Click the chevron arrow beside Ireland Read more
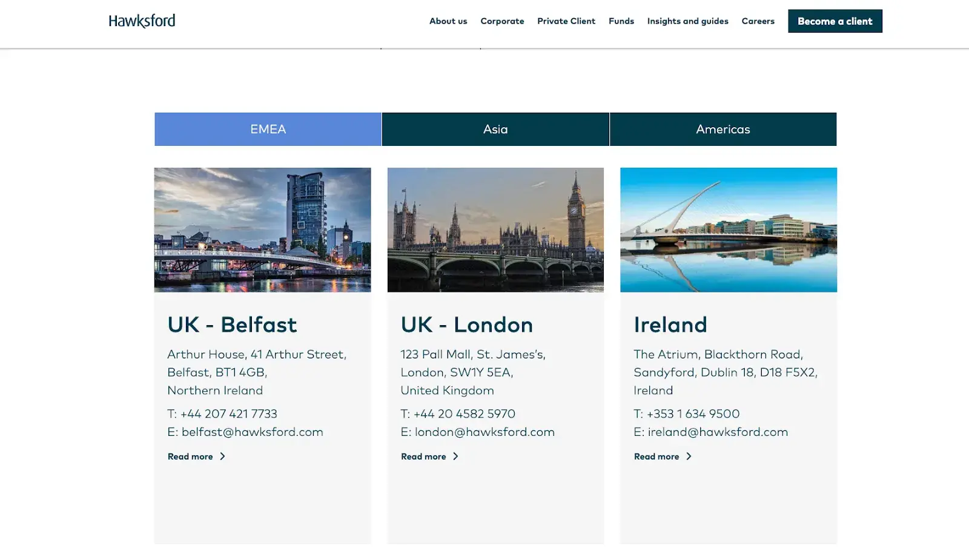Viewport: 969px width, 560px height. 689,456
